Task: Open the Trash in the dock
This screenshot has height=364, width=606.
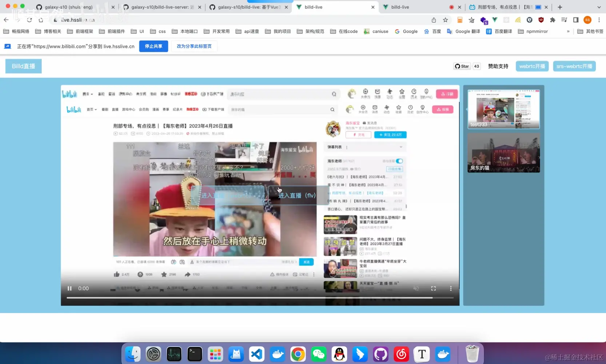Action: coord(472,354)
